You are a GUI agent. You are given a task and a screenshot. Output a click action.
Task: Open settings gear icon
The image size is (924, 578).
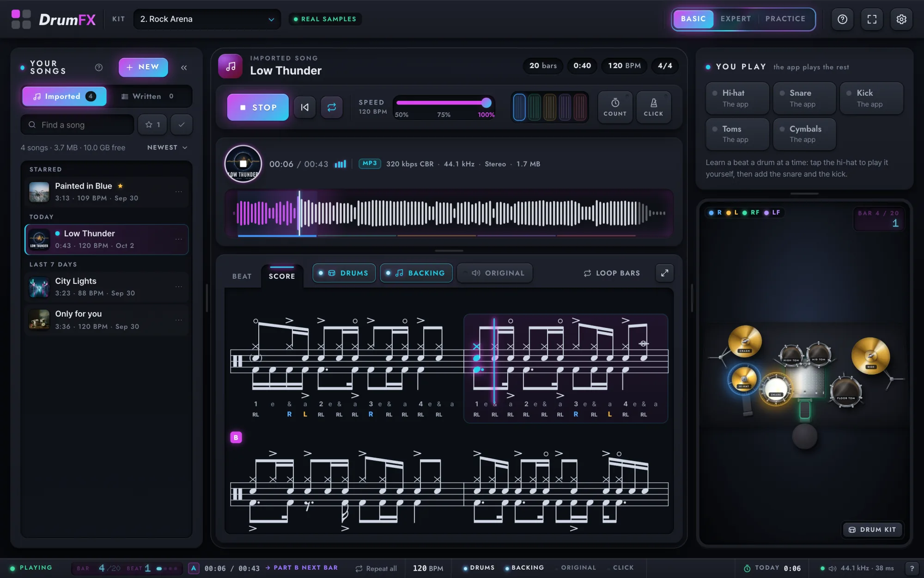click(x=901, y=19)
